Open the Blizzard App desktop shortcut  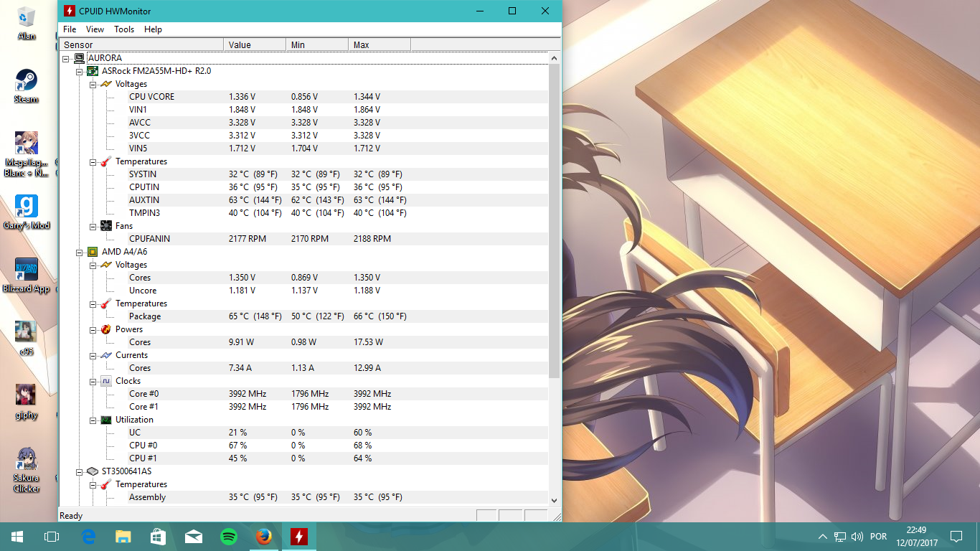tap(27, 275)
